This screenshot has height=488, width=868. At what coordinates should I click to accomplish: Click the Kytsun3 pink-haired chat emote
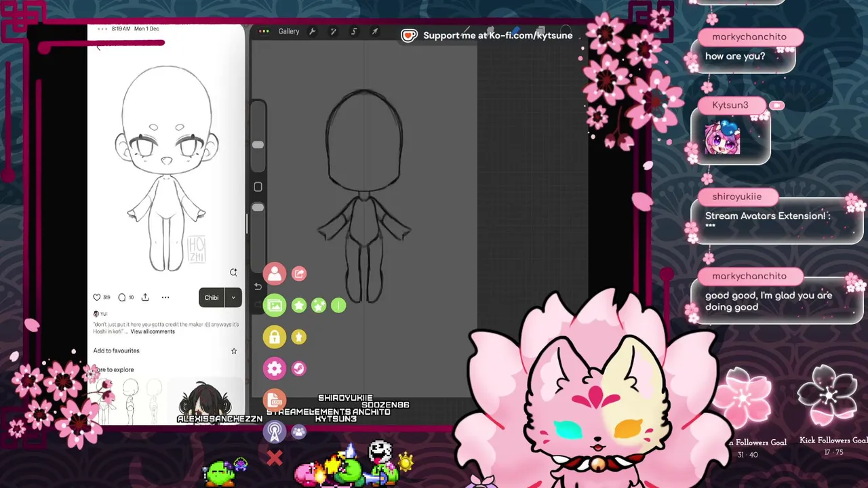tap(722, 138)
